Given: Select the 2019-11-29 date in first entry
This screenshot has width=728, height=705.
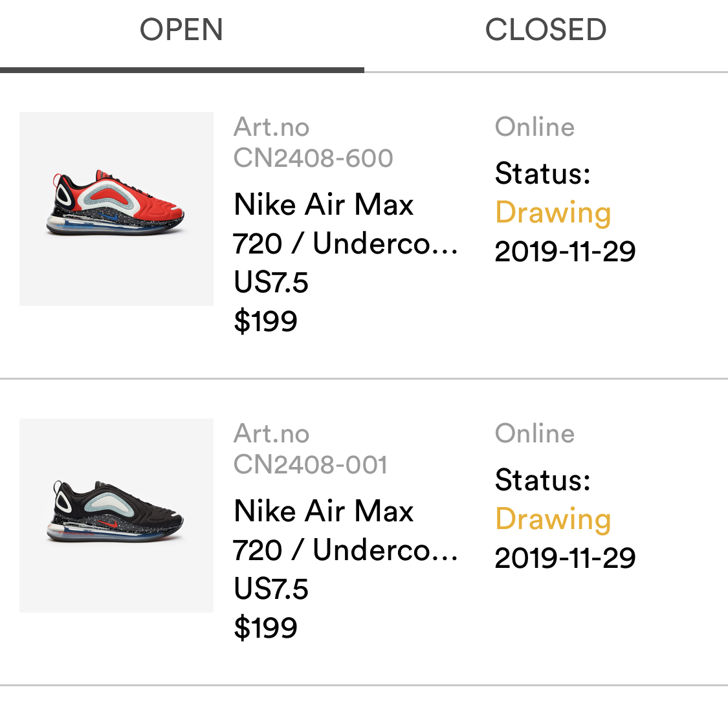Looking at the screenshot, I should (565, 252).
